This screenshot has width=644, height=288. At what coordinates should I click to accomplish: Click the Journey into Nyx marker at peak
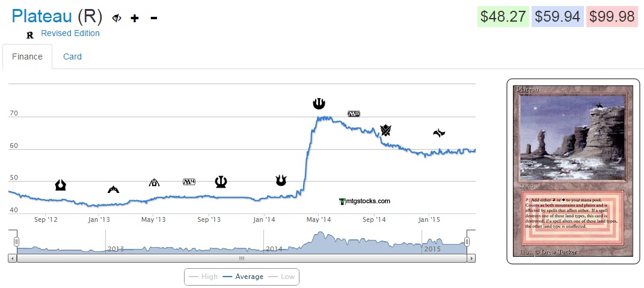coord(319,103)
